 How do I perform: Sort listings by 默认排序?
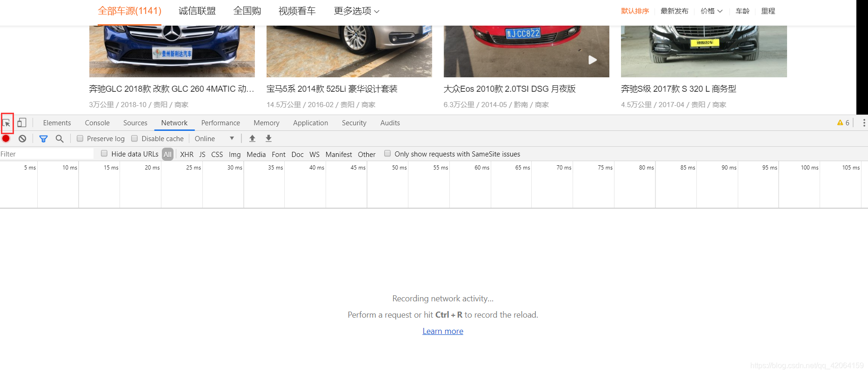[635, 11]
